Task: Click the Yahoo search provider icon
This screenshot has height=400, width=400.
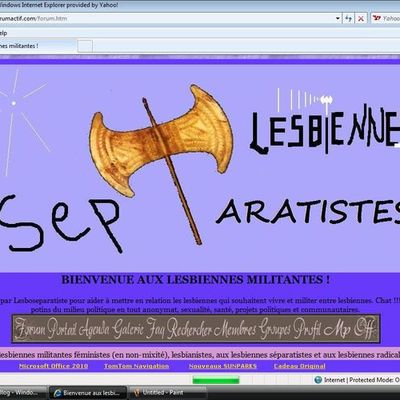Action: (x=377, y=18)
